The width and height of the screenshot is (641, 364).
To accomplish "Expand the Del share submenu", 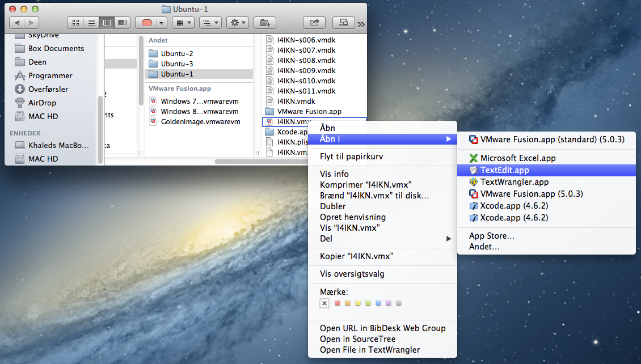I will (x=382, y=239).
